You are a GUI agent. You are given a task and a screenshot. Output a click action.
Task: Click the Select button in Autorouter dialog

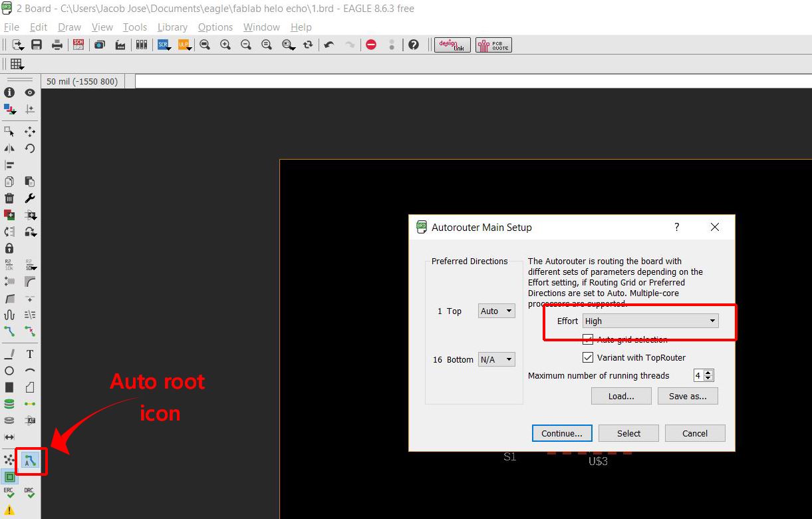628,433
